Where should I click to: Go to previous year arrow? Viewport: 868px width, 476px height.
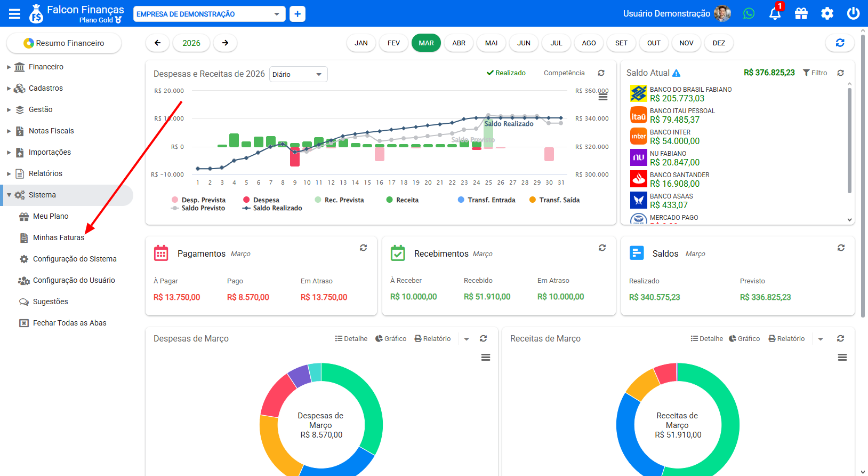pos(158,43)
